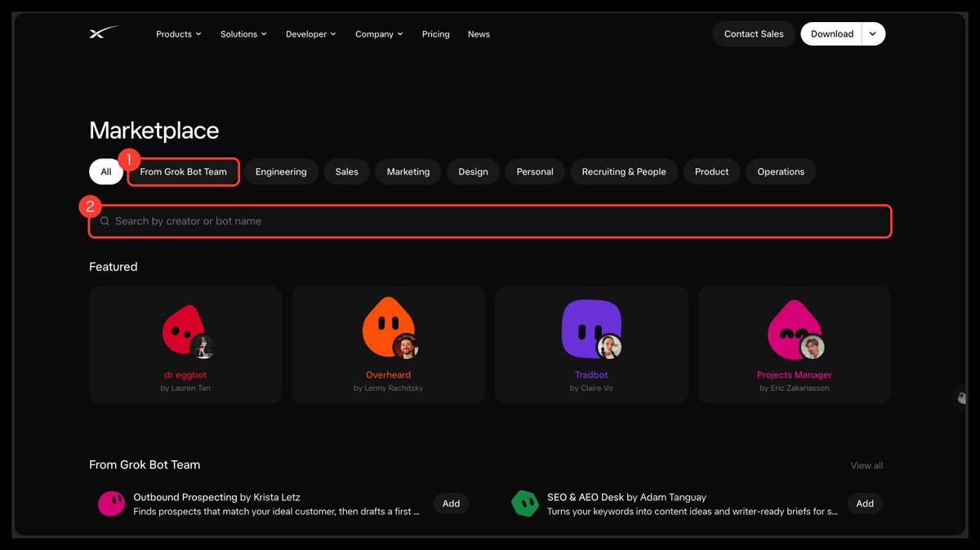980x550 pixels.
Task: Click the site logo in the header
Action: 104,33
